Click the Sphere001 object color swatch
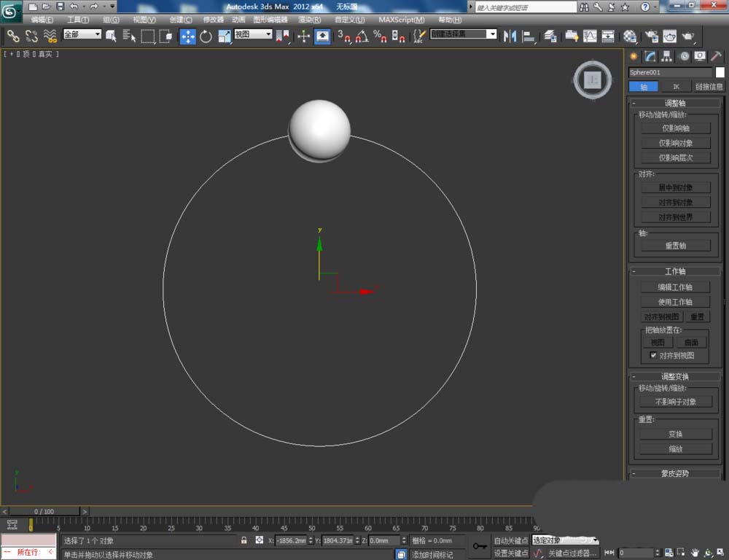 point(720,72)
